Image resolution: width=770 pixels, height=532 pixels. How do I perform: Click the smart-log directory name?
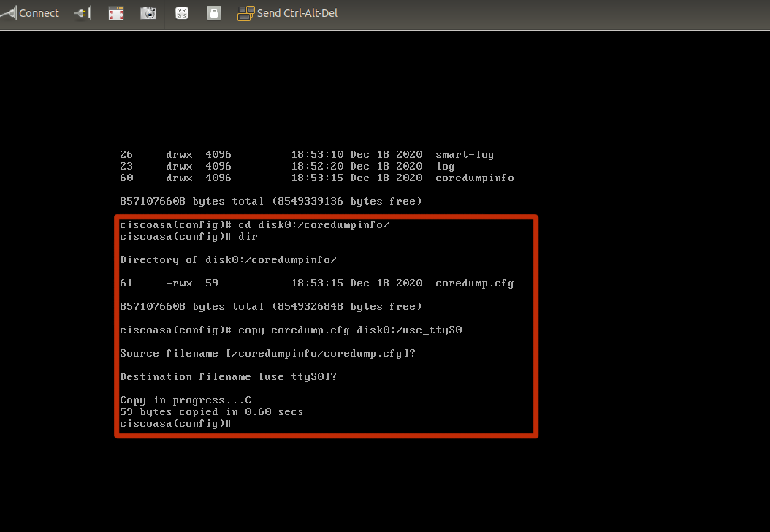(465, 155)
